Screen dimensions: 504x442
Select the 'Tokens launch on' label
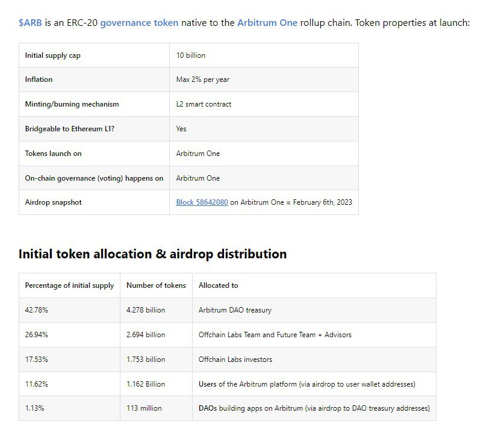(54, 154)
